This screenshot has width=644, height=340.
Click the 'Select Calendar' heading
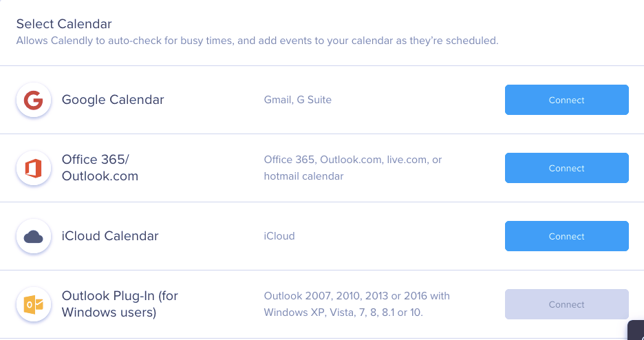pos(64,24)
